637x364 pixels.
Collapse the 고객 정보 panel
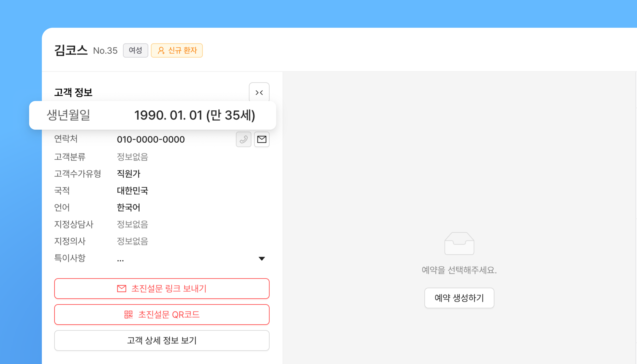(259, 93)
